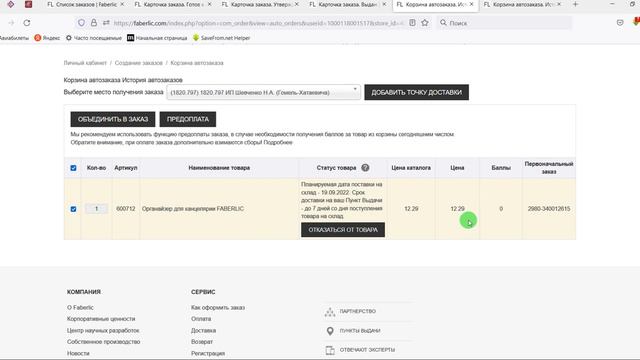This screenshot has width=640, height=360.
Task: Click the status help question mark icon
Action: (x=365, y=168)
